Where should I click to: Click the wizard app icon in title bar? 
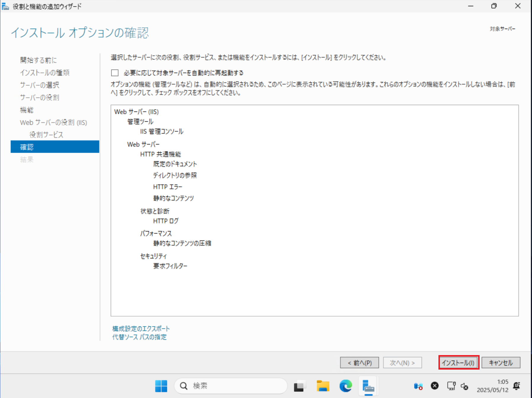[x=5, y=6]
